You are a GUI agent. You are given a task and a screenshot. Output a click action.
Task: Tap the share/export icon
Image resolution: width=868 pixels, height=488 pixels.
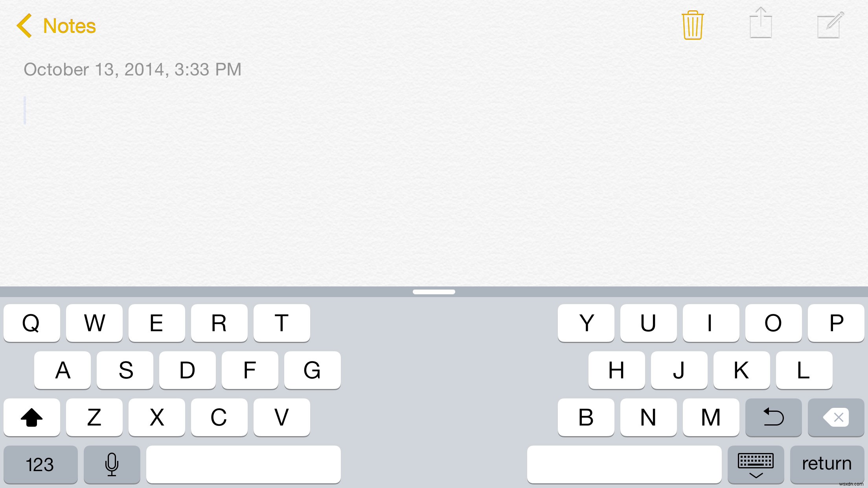pyautogui.click(x=761, y=25)
